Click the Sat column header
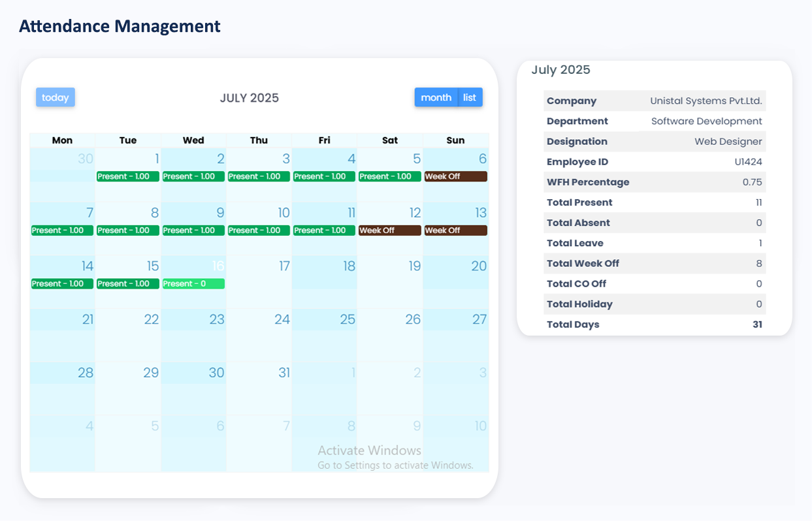The width and height of the screenshot is (812, 521). (390, 140)
